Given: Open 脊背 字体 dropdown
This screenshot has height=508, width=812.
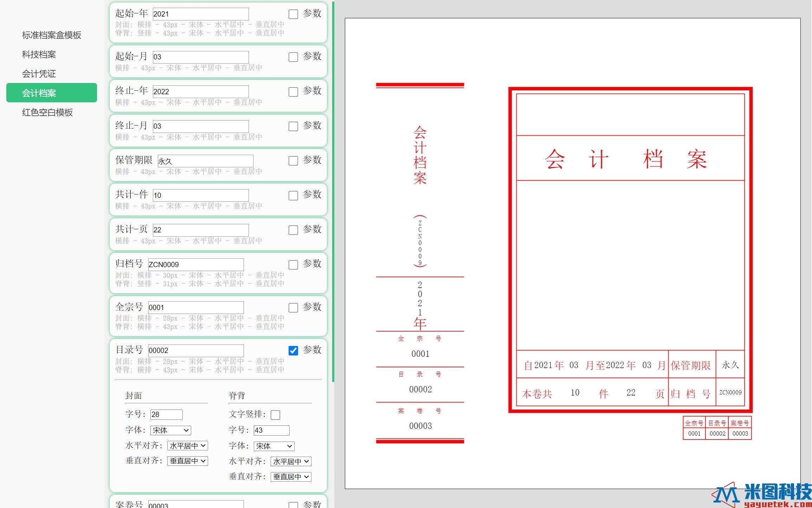Looking at the screenshot, I should pos(274,446).
